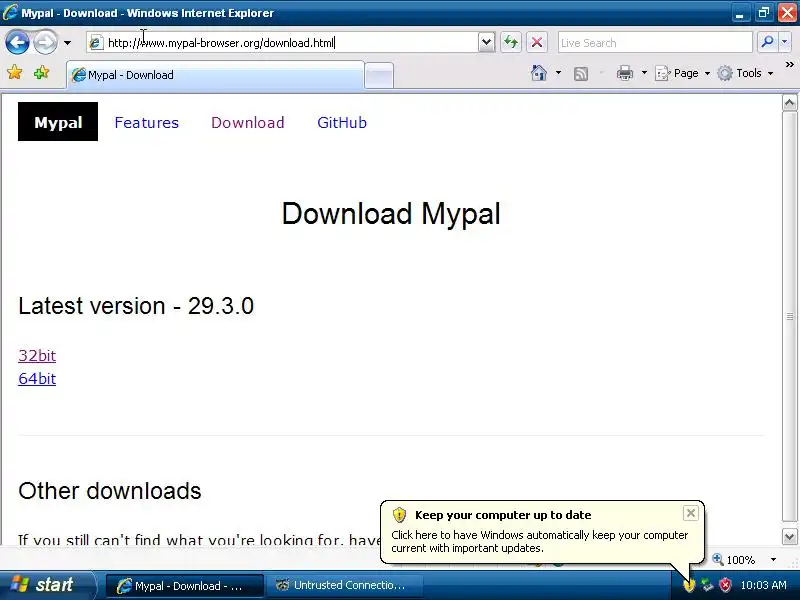Expand the Home button dropdown
The image size is (800, 600).
point(558,73)
